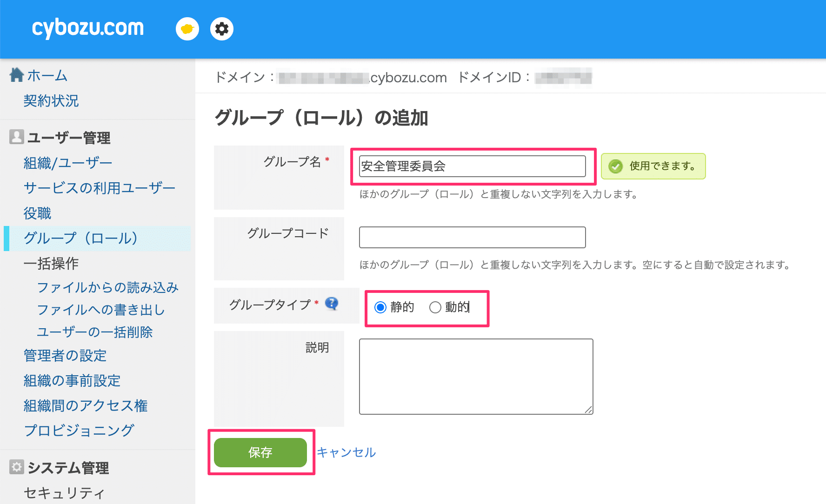Image resolution: width=826 pixels, height=504 pixels.
Task: Open 組織間のアクセス権 in sidebar
Action: pyautogui.click(x=86, y=405)
